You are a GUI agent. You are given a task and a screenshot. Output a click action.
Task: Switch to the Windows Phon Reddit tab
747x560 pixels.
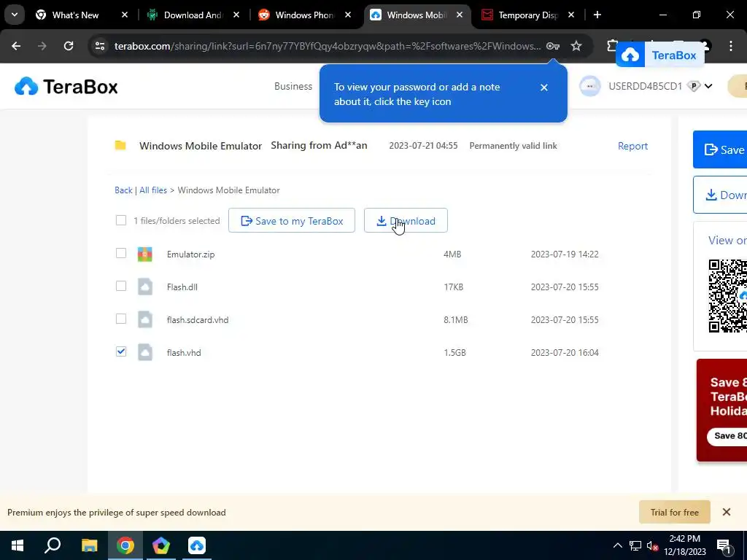[x=306, y=15]
